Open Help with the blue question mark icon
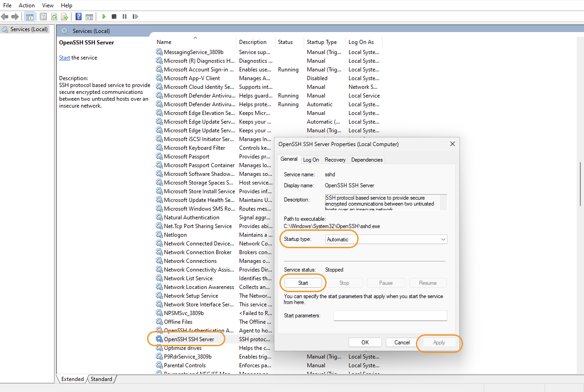 [x=79, y=16]
